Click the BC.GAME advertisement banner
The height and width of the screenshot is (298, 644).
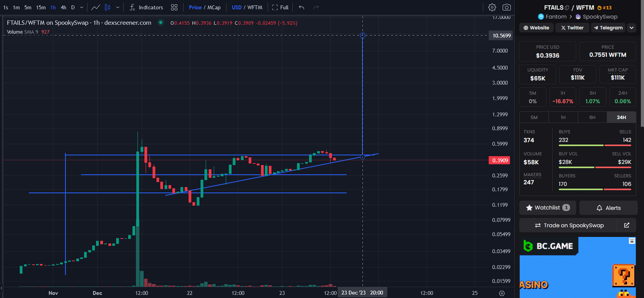click(x=577, y=267)
